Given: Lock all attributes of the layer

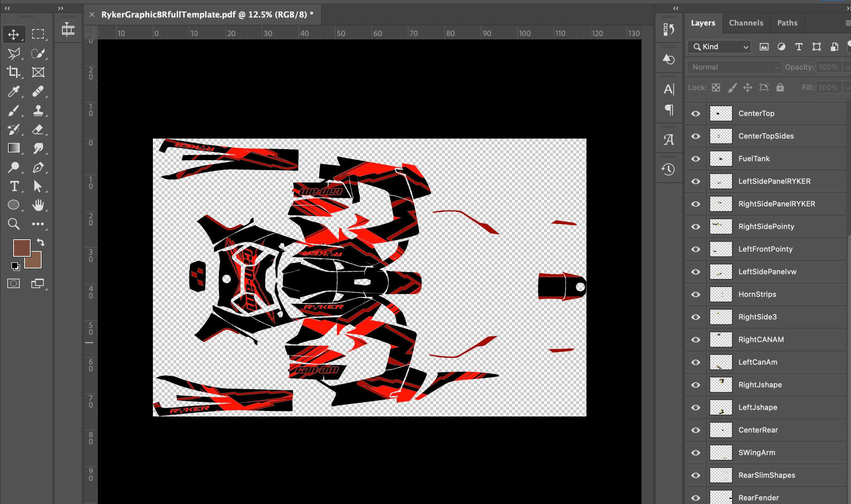Looking at the screenshot, I should click(780, 88).
